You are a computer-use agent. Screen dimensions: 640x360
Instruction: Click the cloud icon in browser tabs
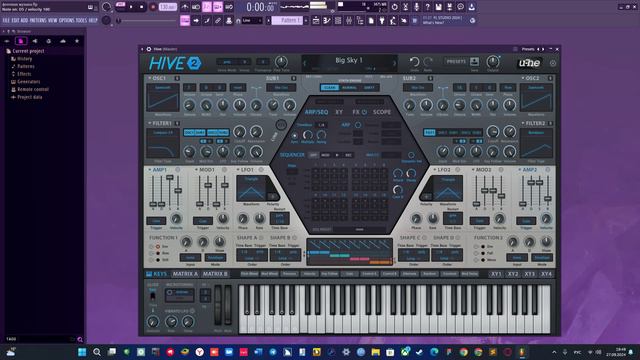(x=62, y=41)
